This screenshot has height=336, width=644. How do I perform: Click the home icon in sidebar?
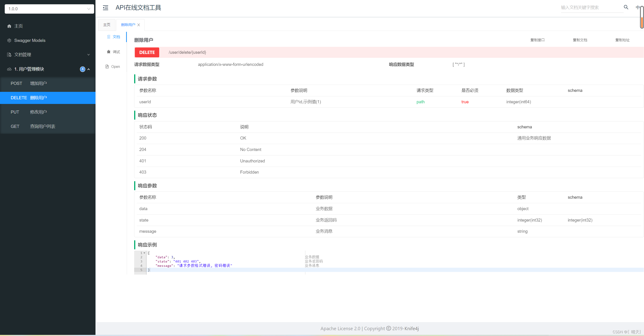(9, 26)
